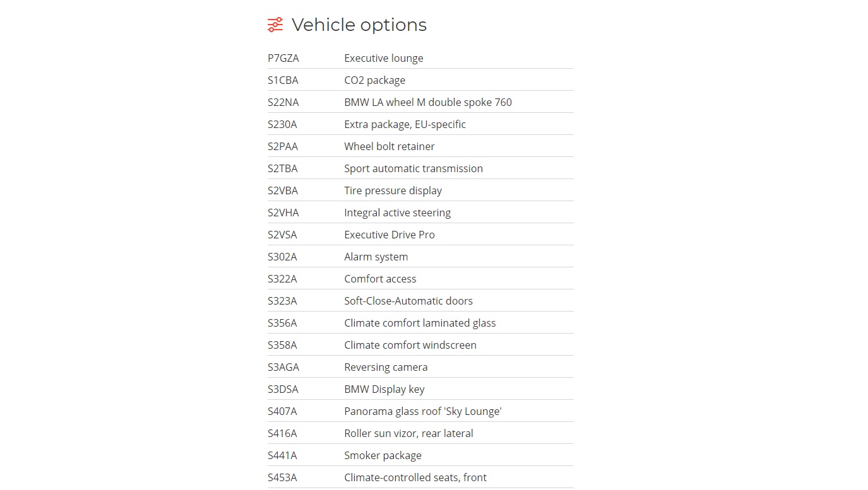Select the P7GZA option code

[x=283, y=58]
